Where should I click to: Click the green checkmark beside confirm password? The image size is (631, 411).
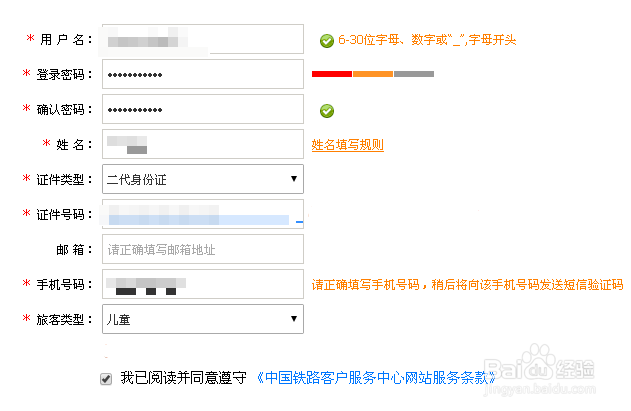327,111
